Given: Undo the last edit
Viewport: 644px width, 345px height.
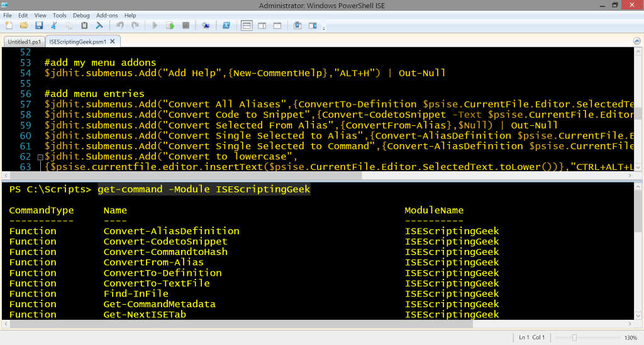Looking at the screenshot, I should click(120, 25).
